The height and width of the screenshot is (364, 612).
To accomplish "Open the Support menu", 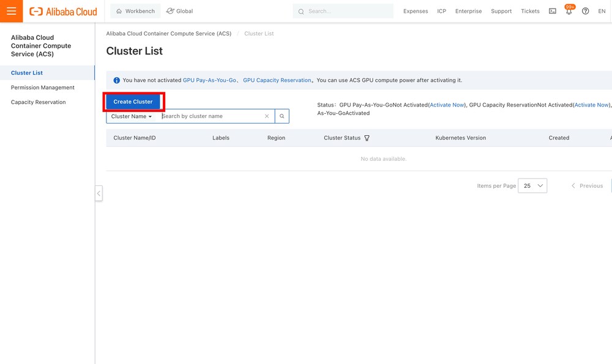I will click(501, 11).
